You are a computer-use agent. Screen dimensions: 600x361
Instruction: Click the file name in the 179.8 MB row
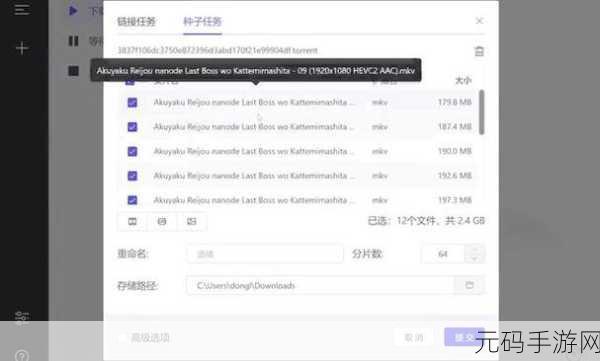(254, 102)
